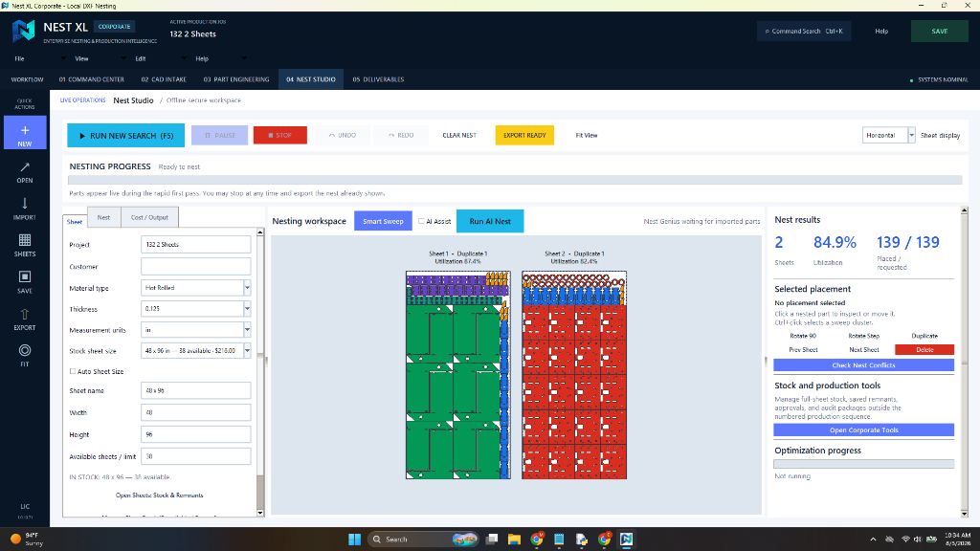Click Smart Sweep button
The height and width of the screenshot is (551, 980).
pyautogui.click(x=383, y=221)
